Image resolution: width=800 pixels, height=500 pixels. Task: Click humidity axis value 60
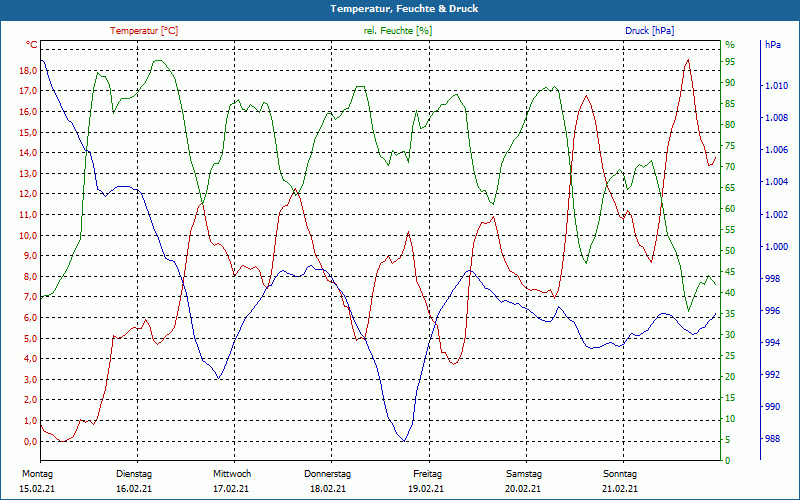730,209
